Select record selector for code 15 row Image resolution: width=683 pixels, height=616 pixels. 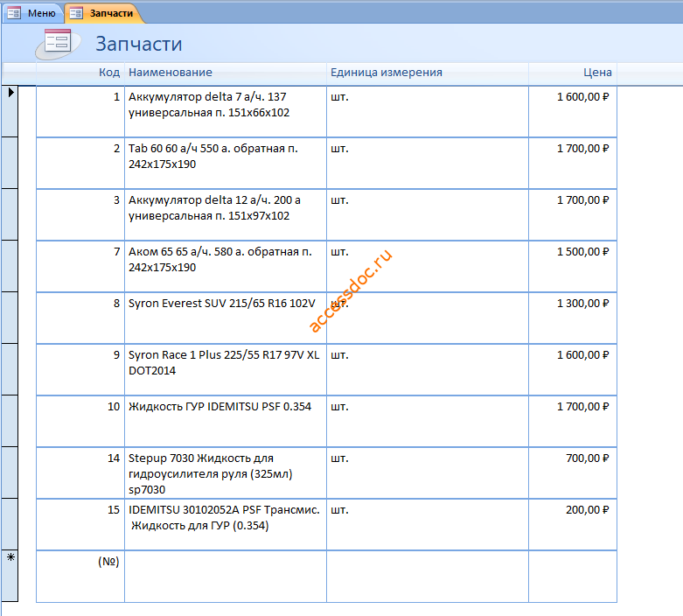[x=10, y=524]
